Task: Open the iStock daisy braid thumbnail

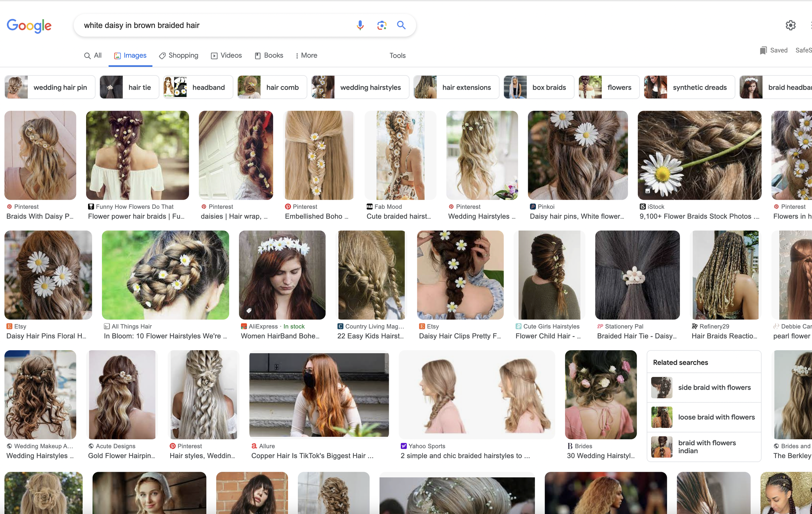Action: [x=699, y=155]
